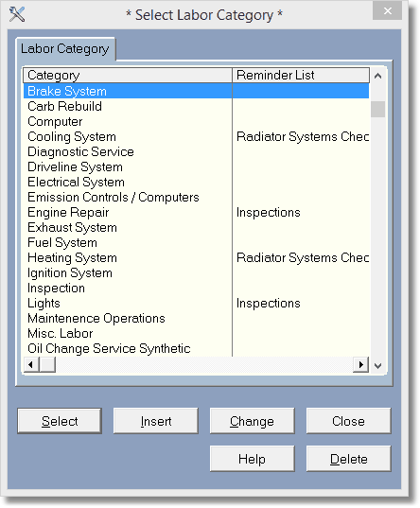This screenshot has width=420, height=508.
Task: Click the Change button
Action: coord(253,421)
